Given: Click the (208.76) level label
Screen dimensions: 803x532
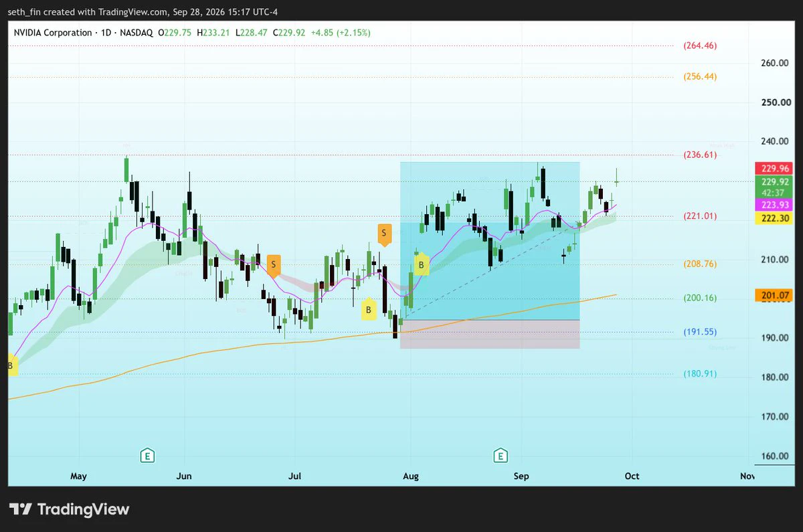Looking at the screenshot, I should 700,264.
